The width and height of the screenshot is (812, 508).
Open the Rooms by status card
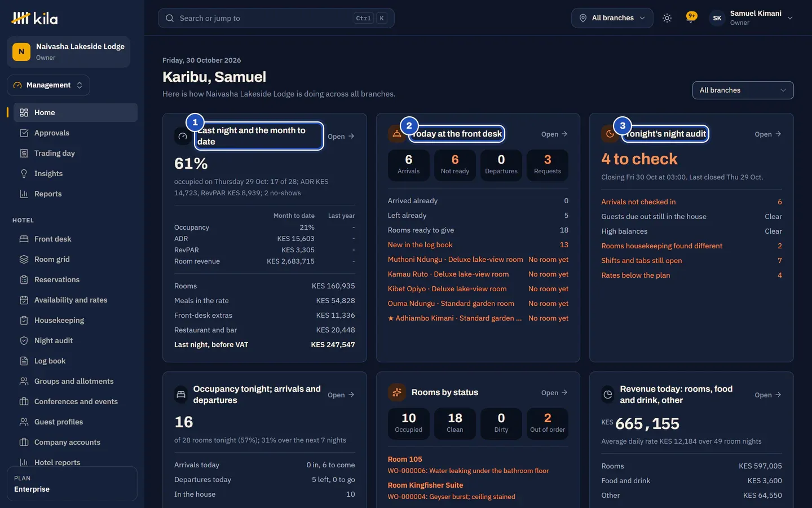click(x=554, y=392)
